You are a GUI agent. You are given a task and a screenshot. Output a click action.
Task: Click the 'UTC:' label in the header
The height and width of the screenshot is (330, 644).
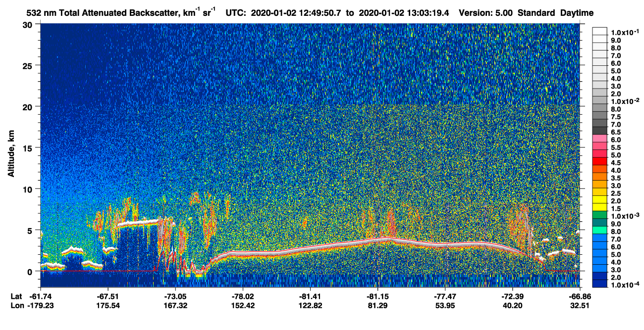point(235,13)
